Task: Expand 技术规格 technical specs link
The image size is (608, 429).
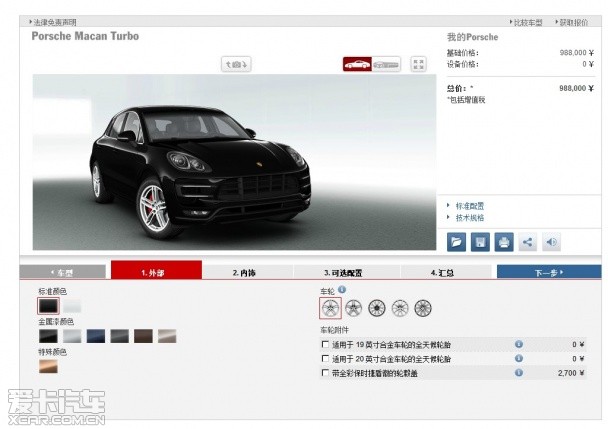Action: [x=470, y=218]
